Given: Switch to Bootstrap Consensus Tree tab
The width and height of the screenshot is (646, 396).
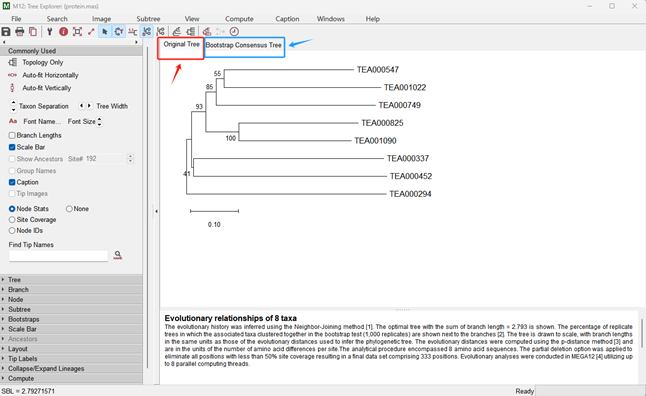Looking at the screenshot, I should click(x=244, y=45).
